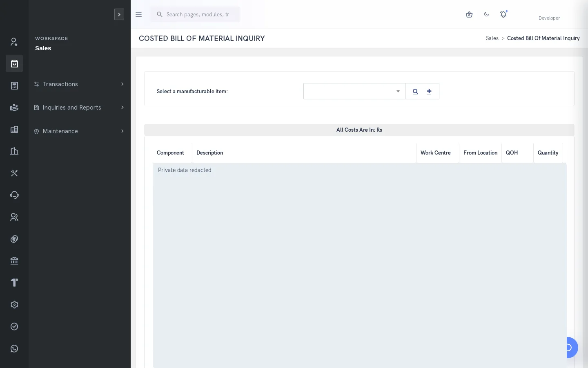
Task: Click the crossed tools icon in the left rail
Action: (x=14, y=173)
